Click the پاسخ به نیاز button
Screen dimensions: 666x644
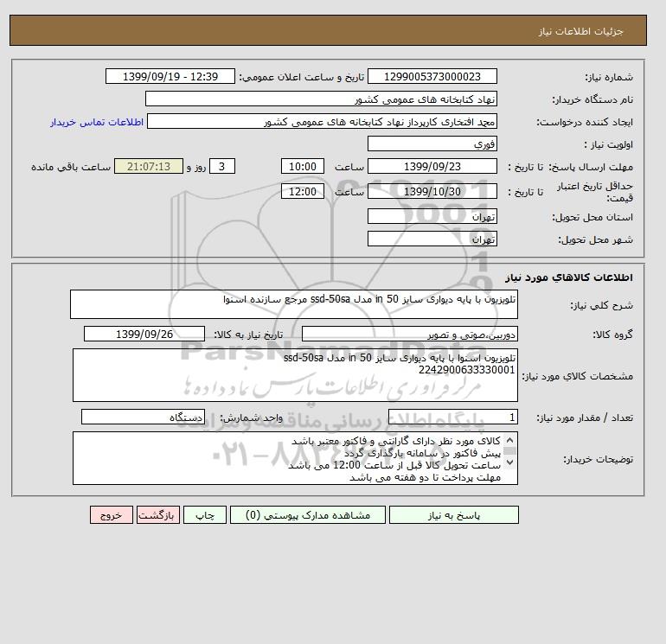click(453, 515)
